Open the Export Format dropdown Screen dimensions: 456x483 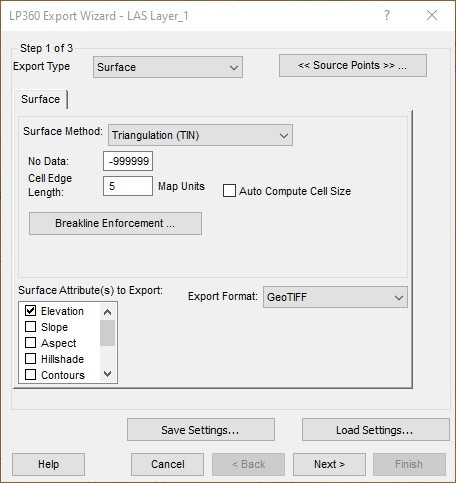pos(335,297)
